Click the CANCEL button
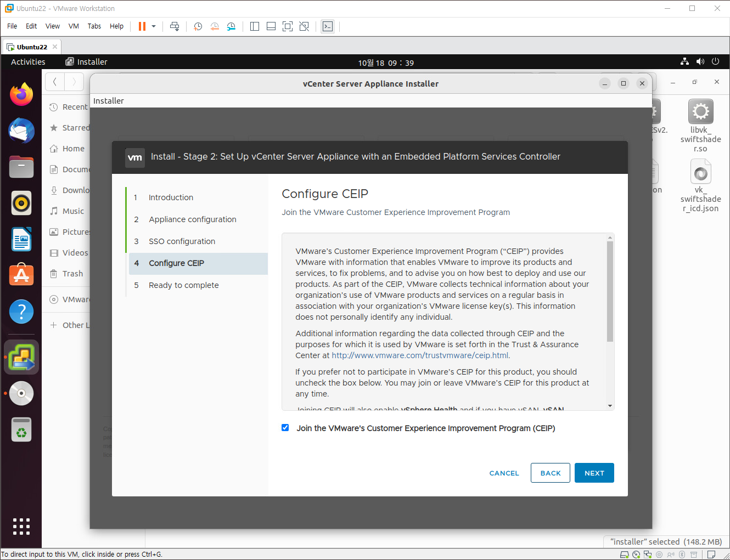 point(504,473)
